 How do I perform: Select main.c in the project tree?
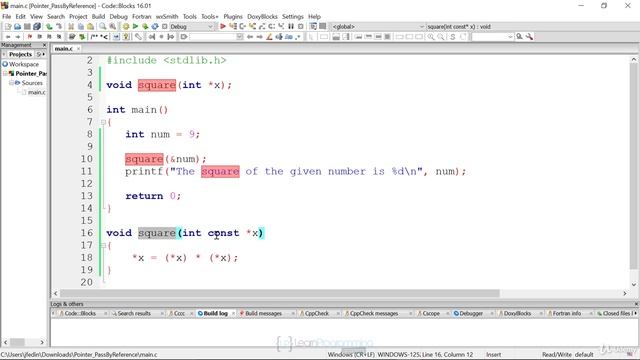[x=36, y=92]
